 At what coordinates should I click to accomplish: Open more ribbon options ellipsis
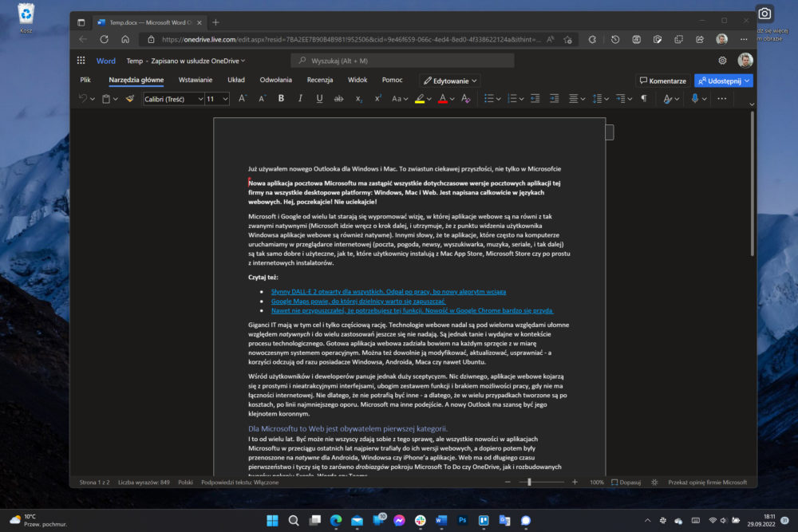(x=721, y=99)
